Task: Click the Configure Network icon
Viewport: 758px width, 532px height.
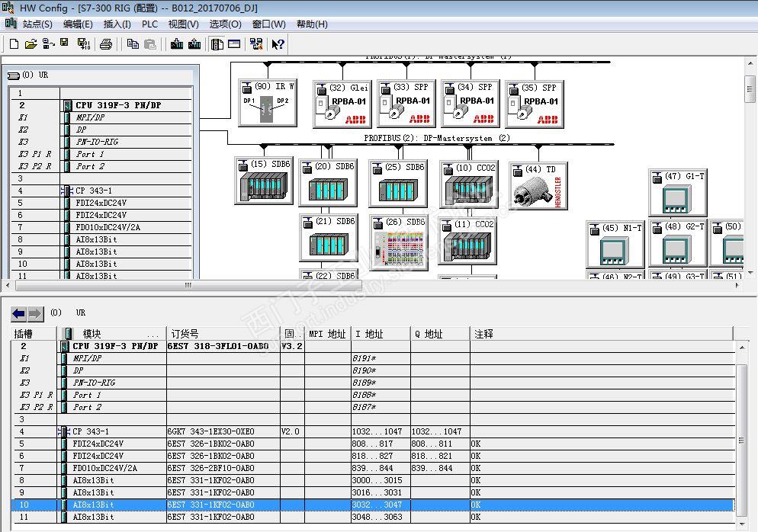Action: tap(256, 44)
